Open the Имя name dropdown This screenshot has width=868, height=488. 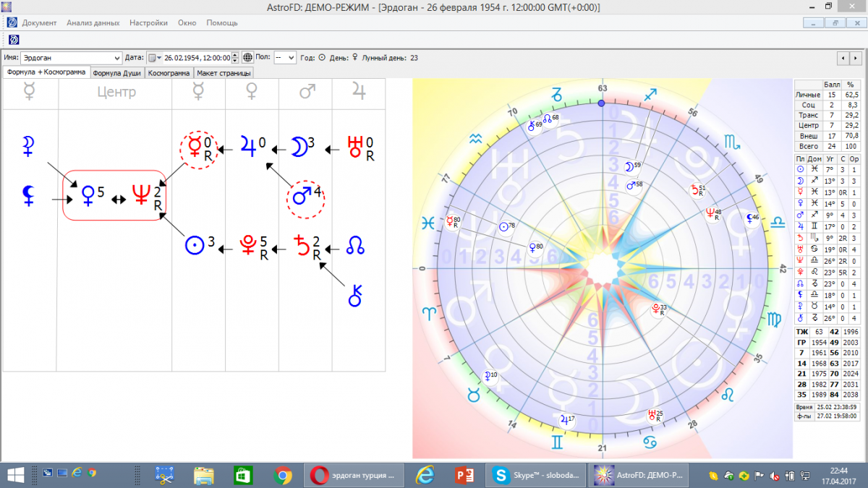(118, 58)
